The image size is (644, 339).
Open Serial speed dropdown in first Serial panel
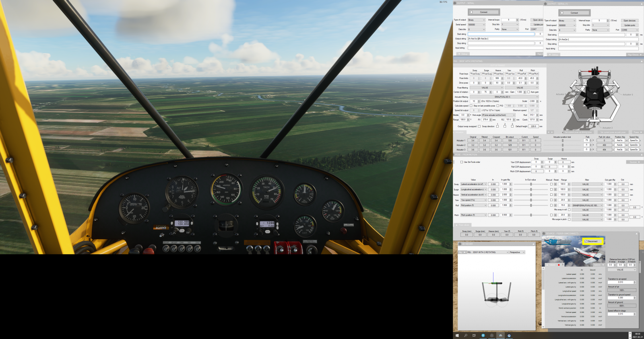point(476,25)
